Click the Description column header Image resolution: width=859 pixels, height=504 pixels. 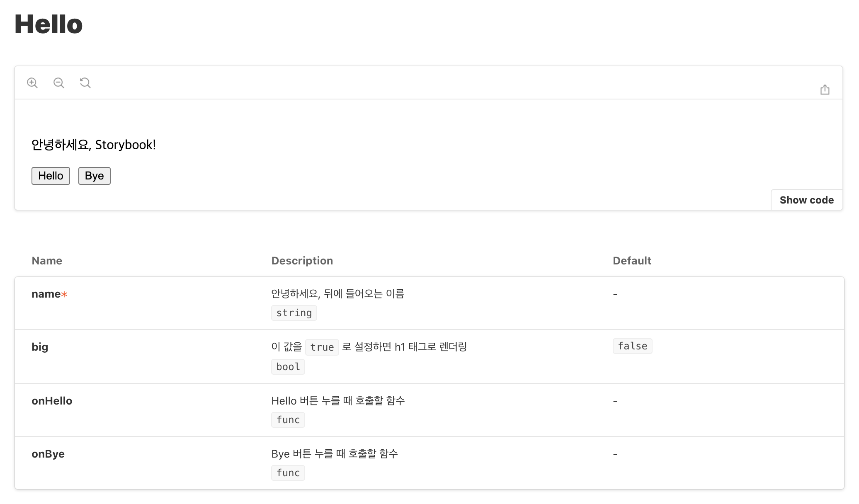point(302,261)
